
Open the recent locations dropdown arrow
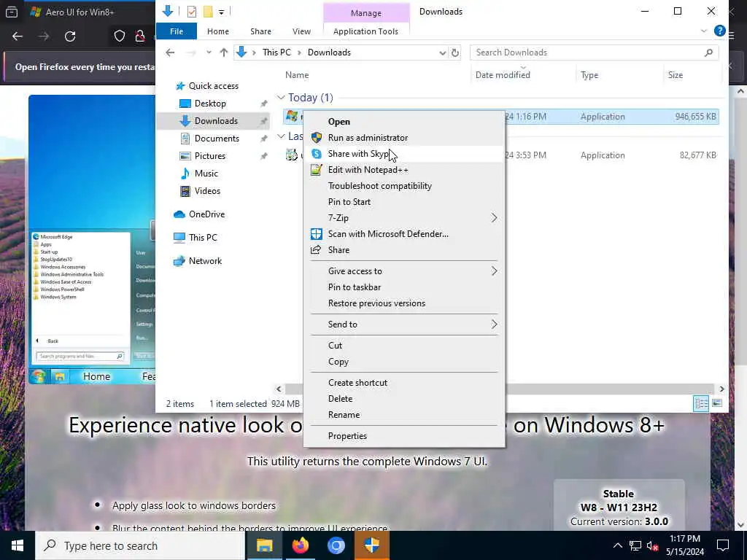coord(209,52)
